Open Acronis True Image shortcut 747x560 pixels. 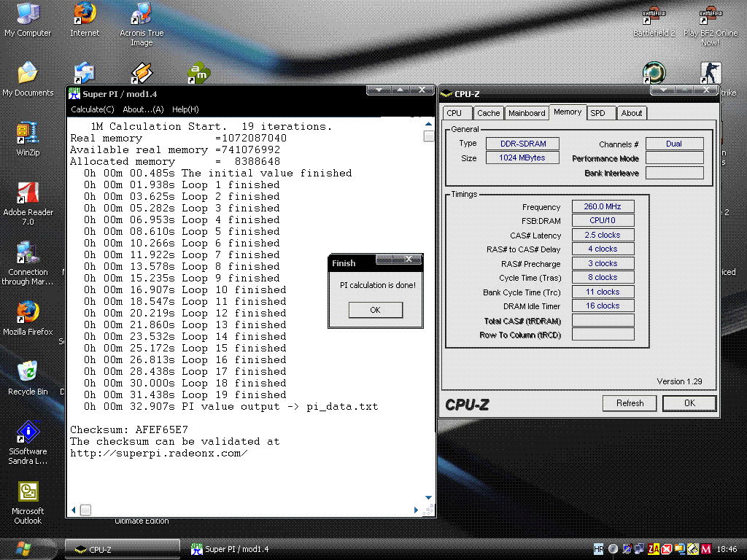(x=141, y=15)
